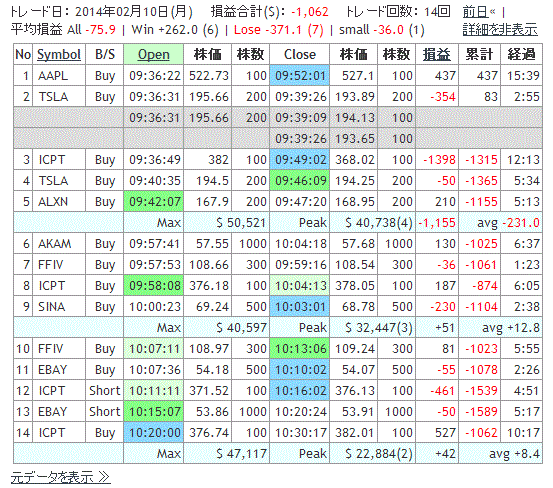Click the 累計 column header
Image resolution: width=553 pixels, height=488 pixels.
pyautogui.click(x=479, y=54)
